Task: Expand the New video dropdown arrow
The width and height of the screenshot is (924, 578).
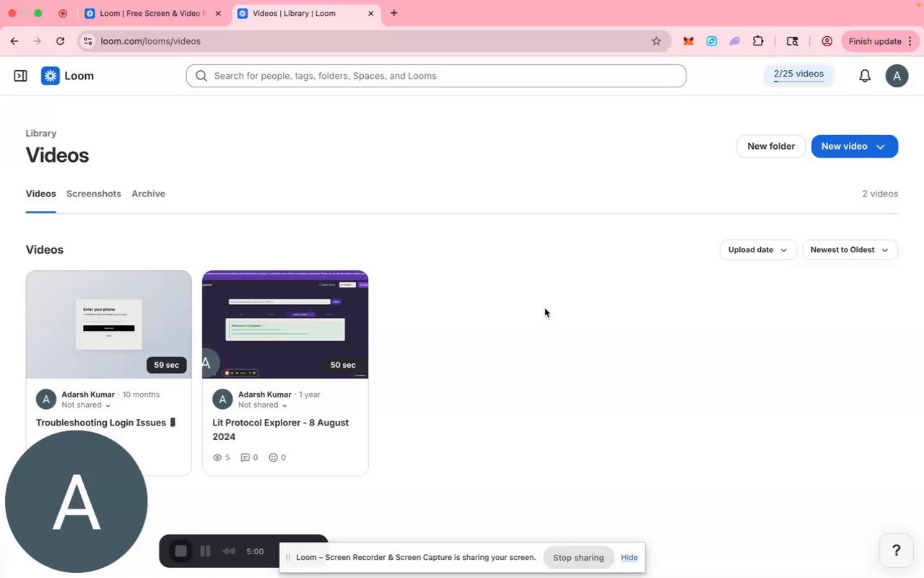Action: point(881,147)
